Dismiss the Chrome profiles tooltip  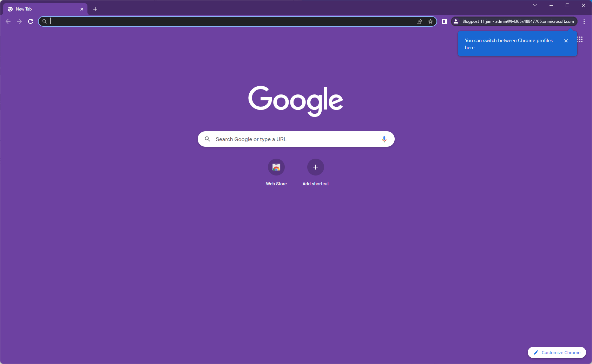pos(566,41)
